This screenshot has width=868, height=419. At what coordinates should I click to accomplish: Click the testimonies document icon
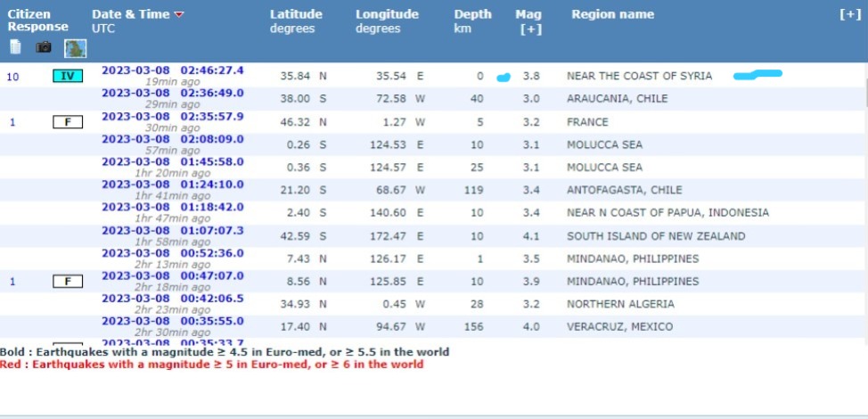pyautogui.click(x=15, y=47)
